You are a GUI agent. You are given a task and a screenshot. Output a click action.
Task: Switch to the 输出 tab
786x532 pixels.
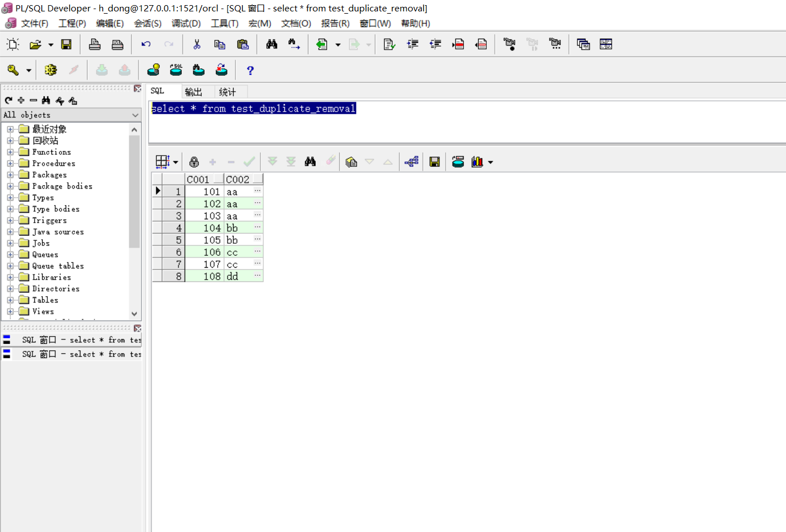[x=194, y=92]
